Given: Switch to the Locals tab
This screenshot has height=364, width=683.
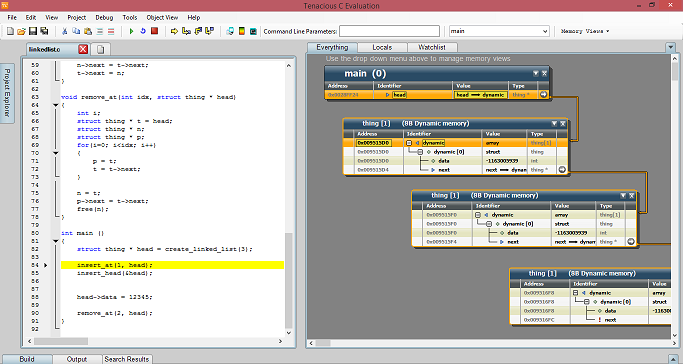Looking at the screenshot, I should [x=382, y=47].
